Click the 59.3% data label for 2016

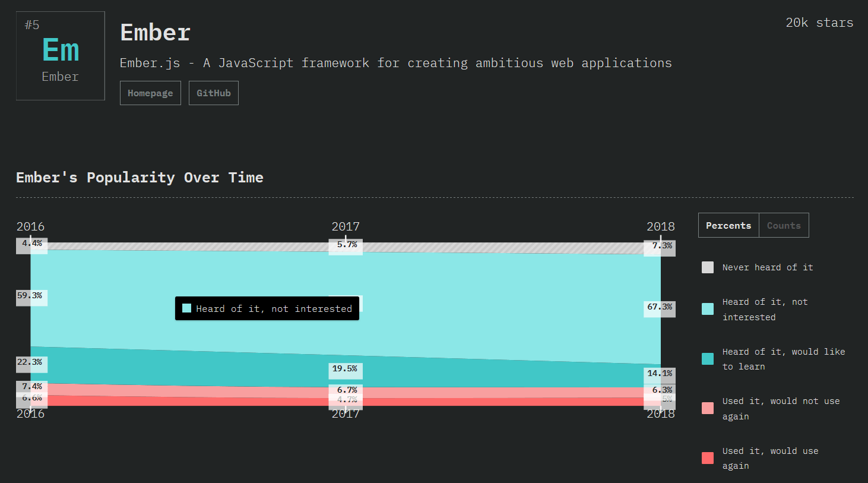click(30, 296)
